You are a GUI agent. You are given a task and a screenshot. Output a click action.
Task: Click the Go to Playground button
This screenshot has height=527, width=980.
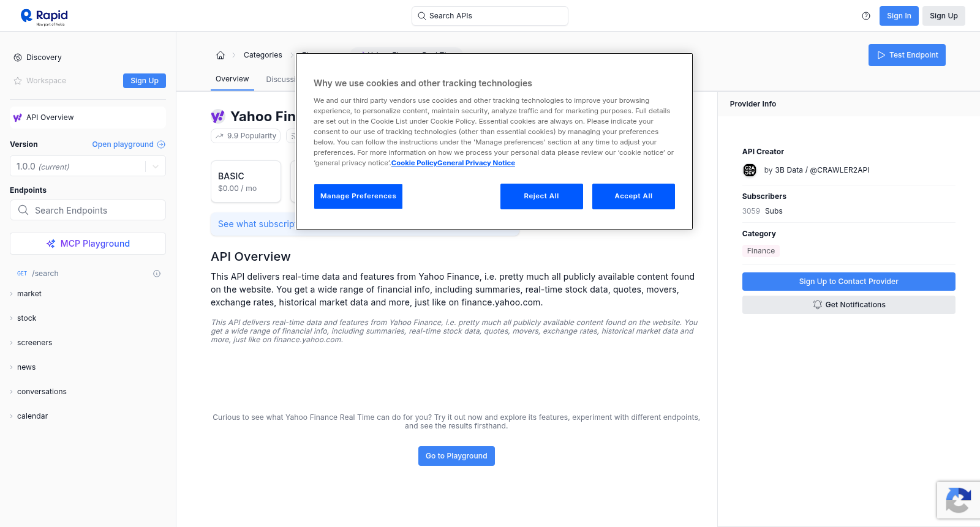[x=456, y=456]
